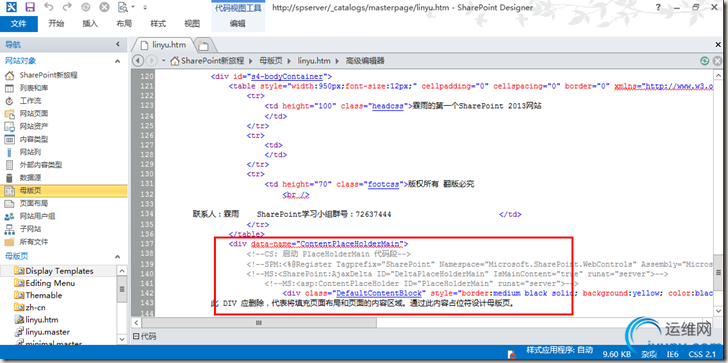Click 样式应用程序: 自动 in status bar
Image resolution: width=728 pixels, height=363 pixels.
pos(559,350)
